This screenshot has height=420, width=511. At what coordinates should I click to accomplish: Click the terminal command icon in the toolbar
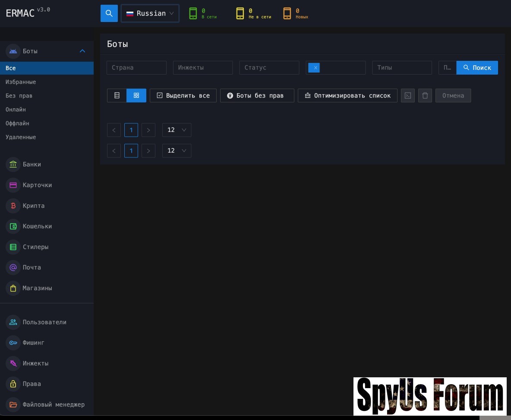pyautogui.click(x=407, y=95)
